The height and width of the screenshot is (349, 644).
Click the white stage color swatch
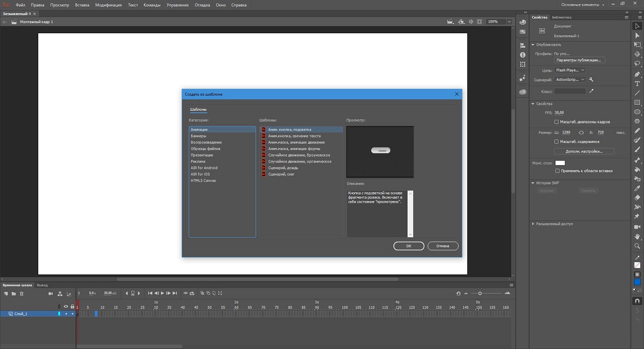(559, 163)
